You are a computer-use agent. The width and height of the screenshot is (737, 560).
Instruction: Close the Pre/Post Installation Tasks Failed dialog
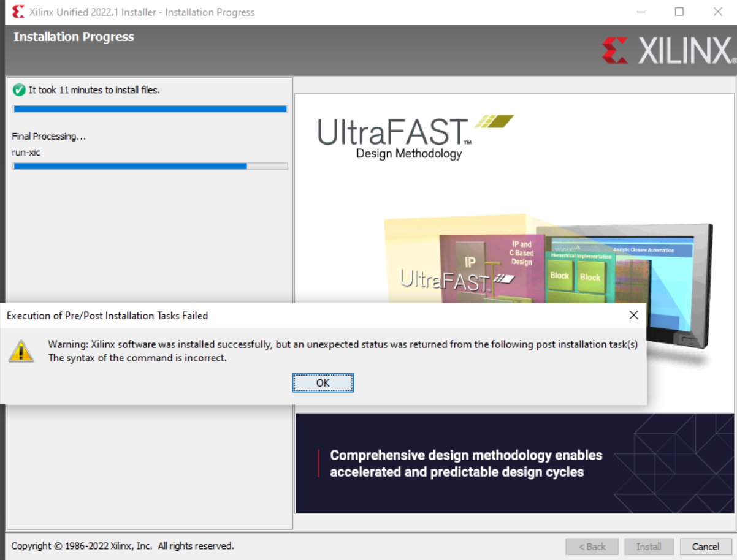point(633,315)
